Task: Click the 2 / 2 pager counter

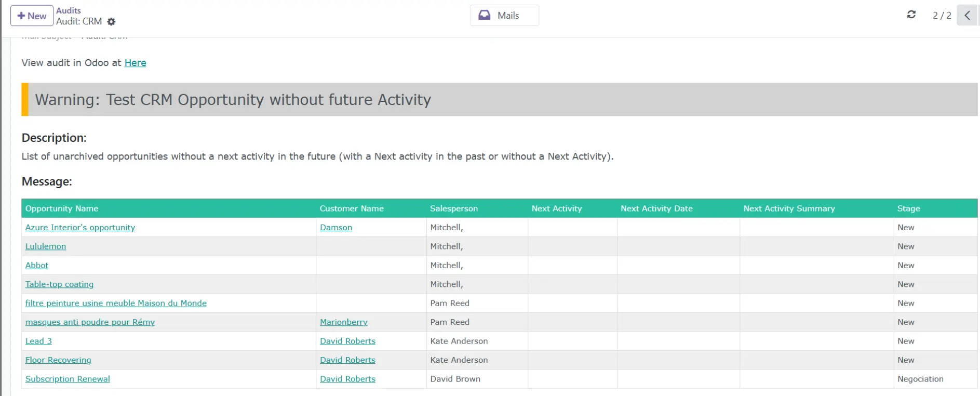Action: click(942, 16)
